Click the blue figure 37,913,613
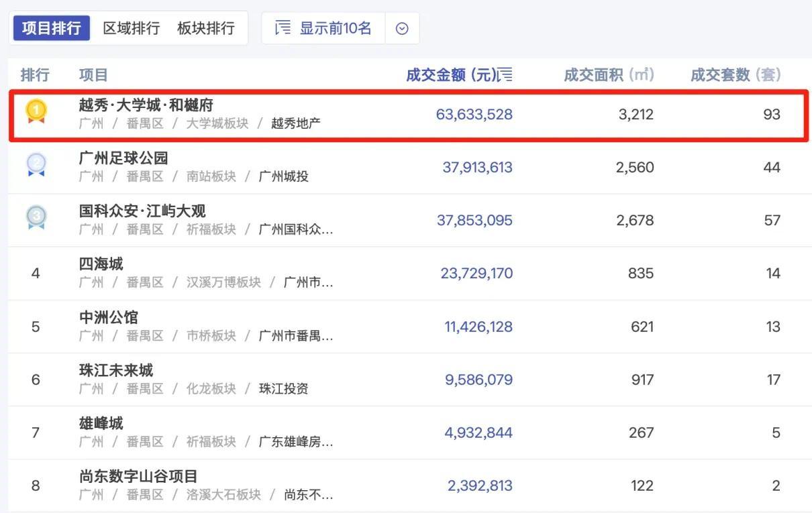 pyautogui.click(x=476, y=166)
